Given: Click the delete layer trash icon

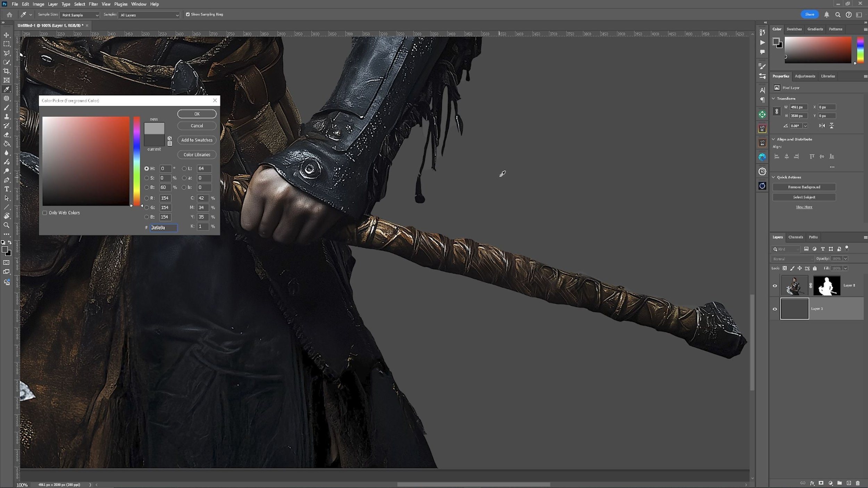Looking at the screenshot, I should 858,483.
